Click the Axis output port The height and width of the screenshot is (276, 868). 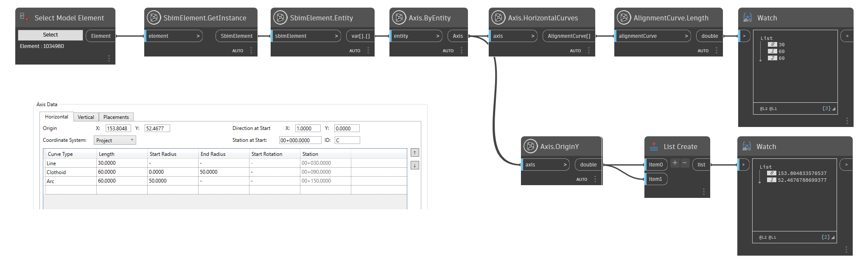458,36
